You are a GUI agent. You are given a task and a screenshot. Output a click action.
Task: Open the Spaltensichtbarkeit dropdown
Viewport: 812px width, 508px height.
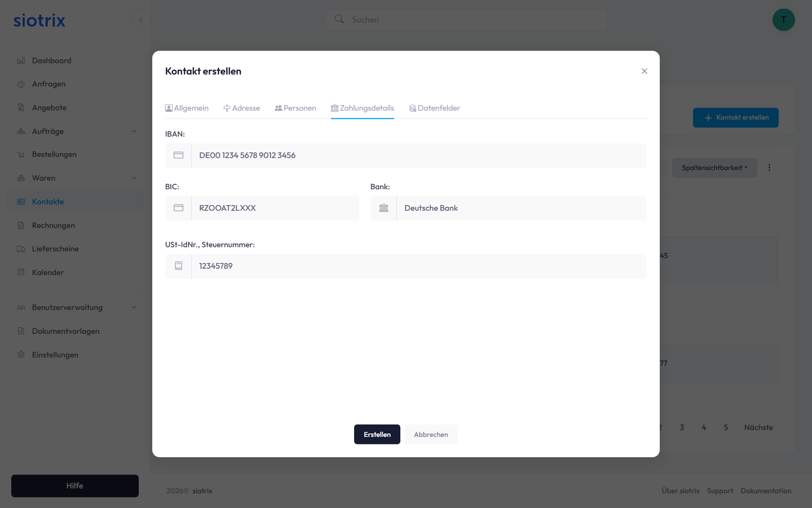(x=714, y=168)
